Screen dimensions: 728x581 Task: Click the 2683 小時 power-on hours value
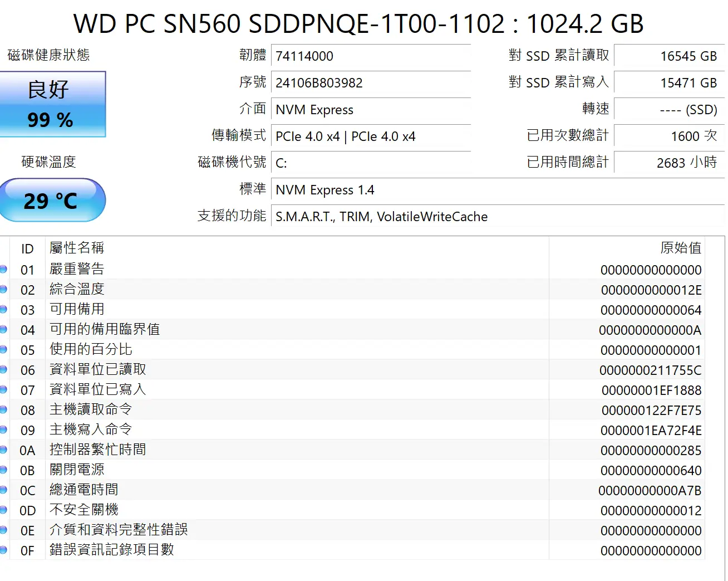tap(668, 163)
